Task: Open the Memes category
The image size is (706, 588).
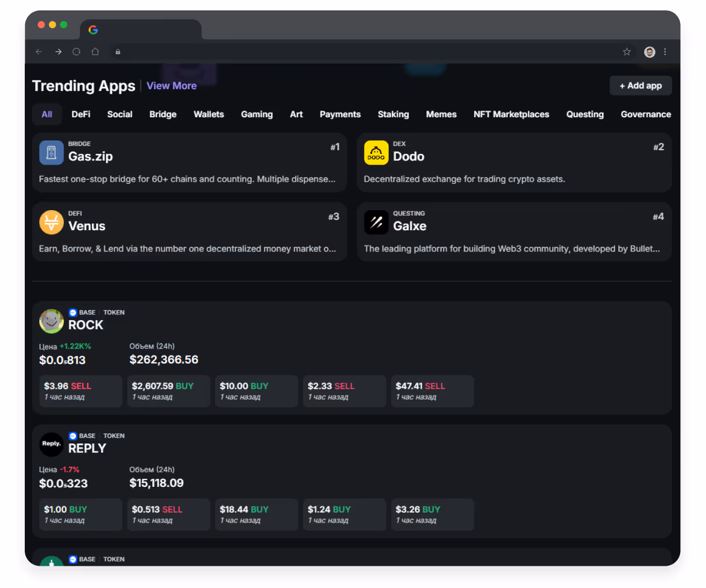Action: 441,114
